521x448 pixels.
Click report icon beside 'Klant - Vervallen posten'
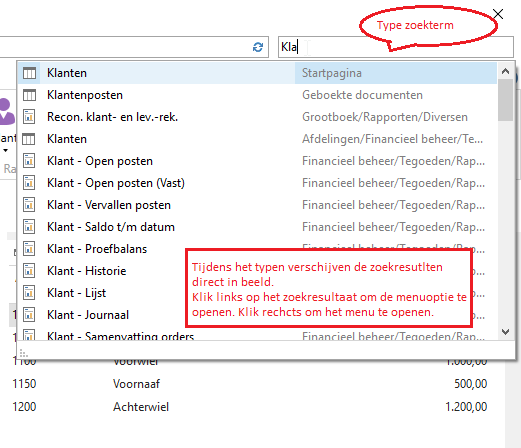point(29,205)
